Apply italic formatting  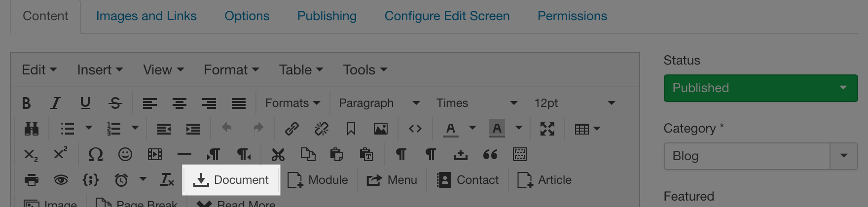click(x=56, y=103)
